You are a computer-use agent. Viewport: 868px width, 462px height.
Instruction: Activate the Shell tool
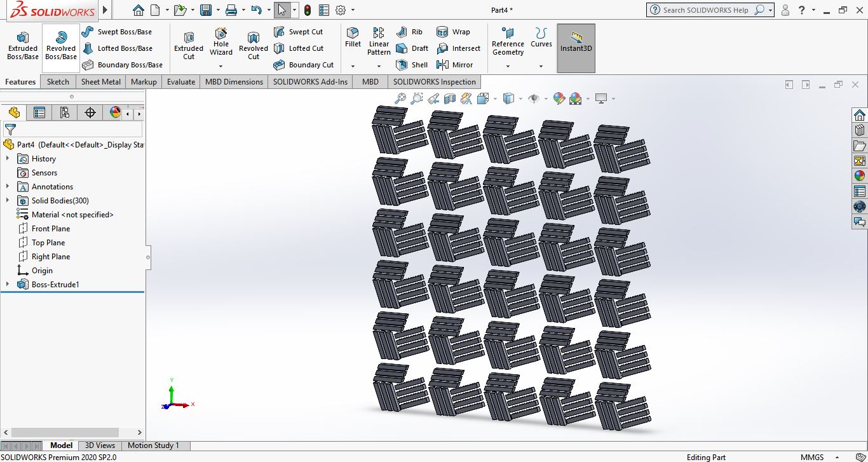(412, 65)
